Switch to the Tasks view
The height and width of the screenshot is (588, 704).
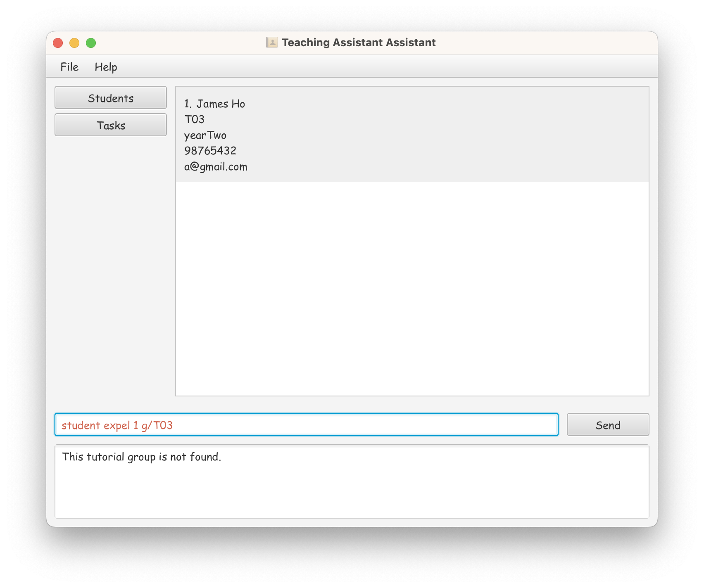[111, 125]
